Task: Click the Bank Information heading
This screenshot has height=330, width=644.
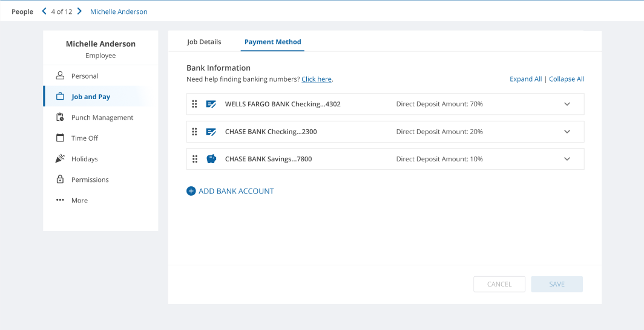Action: point(218,68)
